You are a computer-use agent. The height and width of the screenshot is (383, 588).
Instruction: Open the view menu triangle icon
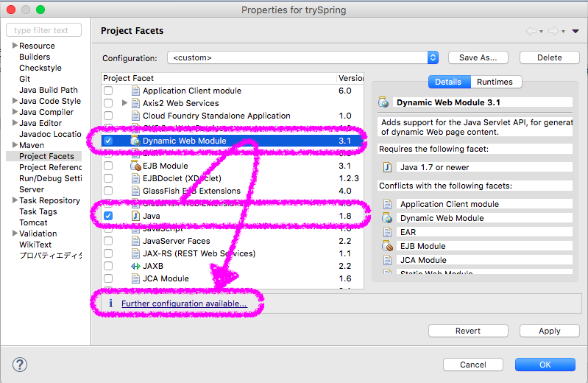(x=575, y=31)
